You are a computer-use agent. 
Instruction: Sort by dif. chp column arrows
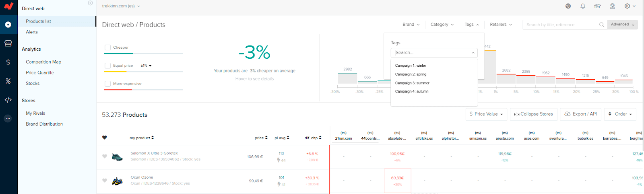coord(320,138)
